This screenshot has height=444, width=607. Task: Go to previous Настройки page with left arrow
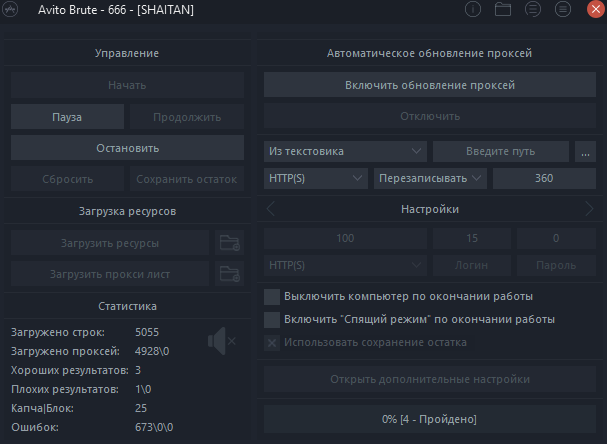271,209
